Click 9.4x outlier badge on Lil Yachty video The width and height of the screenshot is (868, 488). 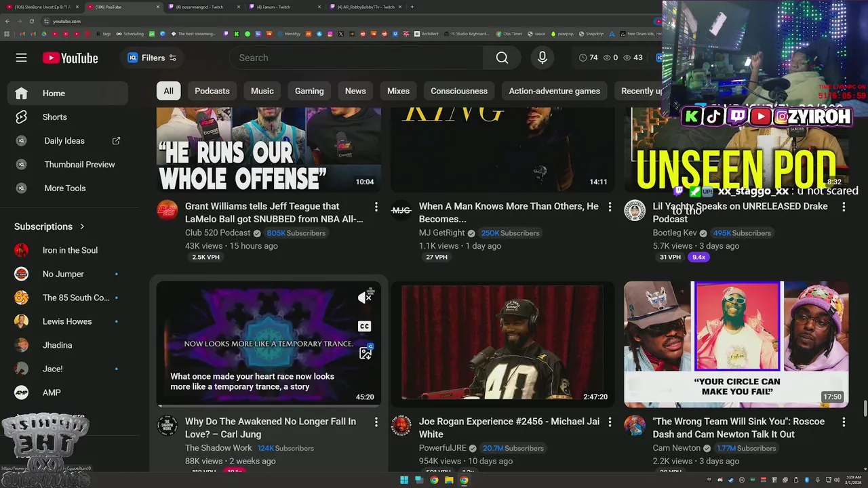coord(698,258)
